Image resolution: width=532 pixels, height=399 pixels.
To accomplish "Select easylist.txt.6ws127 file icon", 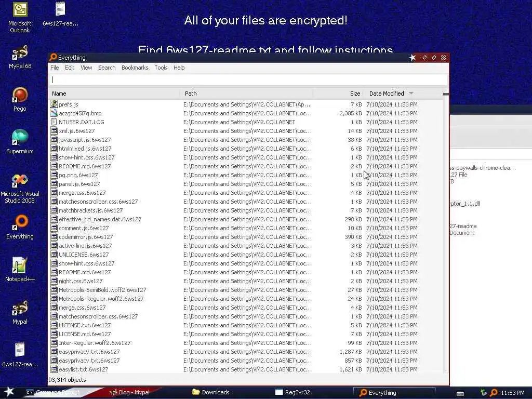I will [x=54, y=369].
